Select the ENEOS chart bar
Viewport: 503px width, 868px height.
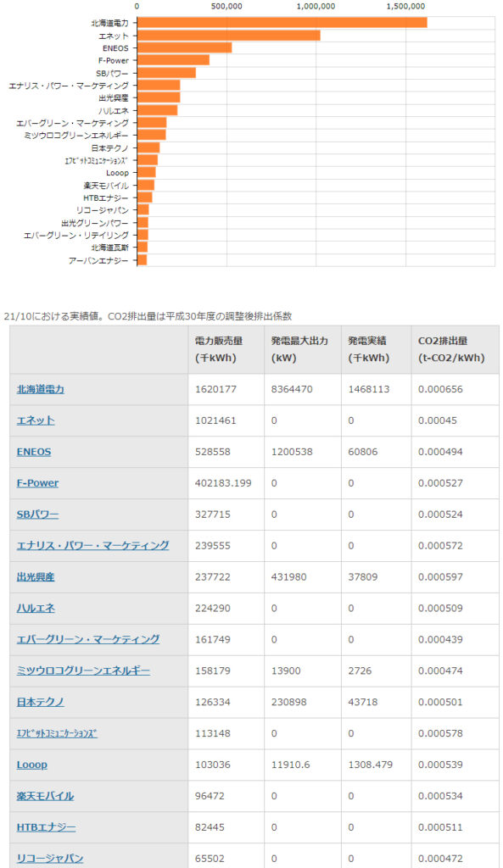pyautogui.click(x=184, y=48)
